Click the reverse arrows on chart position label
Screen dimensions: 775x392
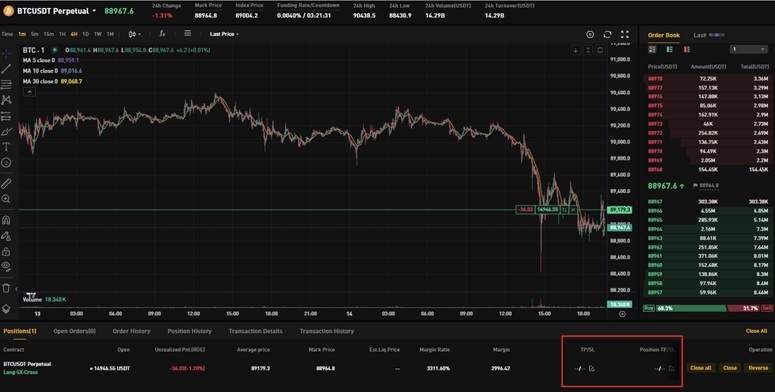tap(564, 210)
